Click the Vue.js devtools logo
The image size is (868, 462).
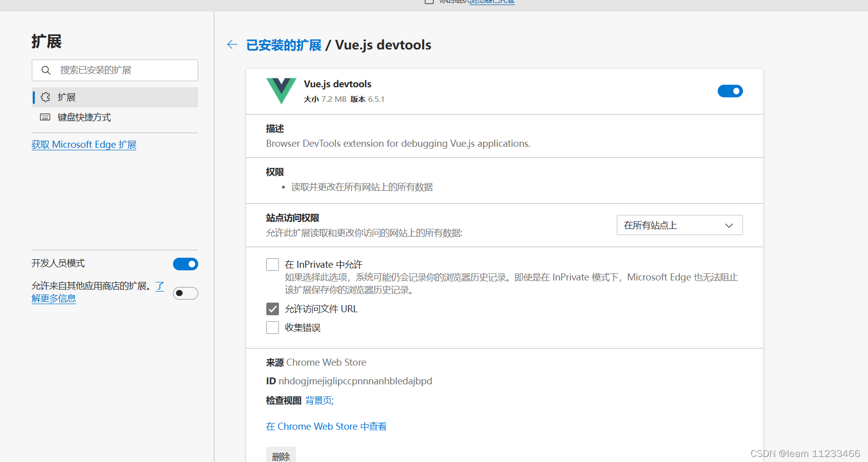coord(281,91)
